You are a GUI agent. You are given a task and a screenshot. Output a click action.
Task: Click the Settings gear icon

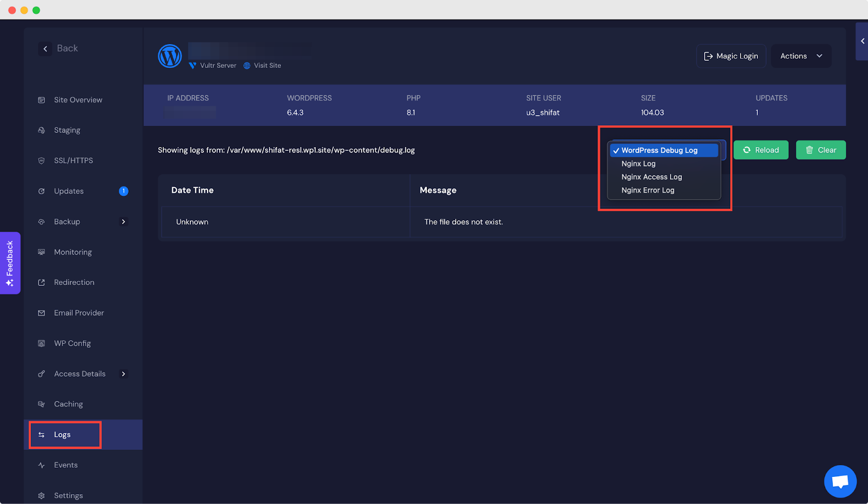41,496
